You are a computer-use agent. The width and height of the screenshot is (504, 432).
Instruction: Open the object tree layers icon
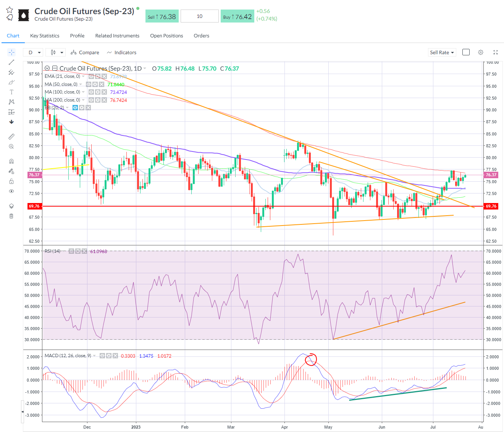tap(11, 206)
